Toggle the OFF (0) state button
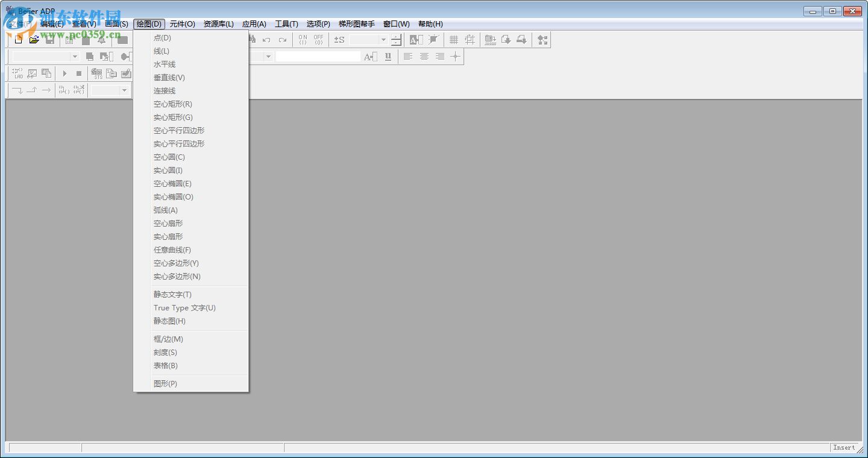The image size is (868, 458). click(x=318, y=40)
